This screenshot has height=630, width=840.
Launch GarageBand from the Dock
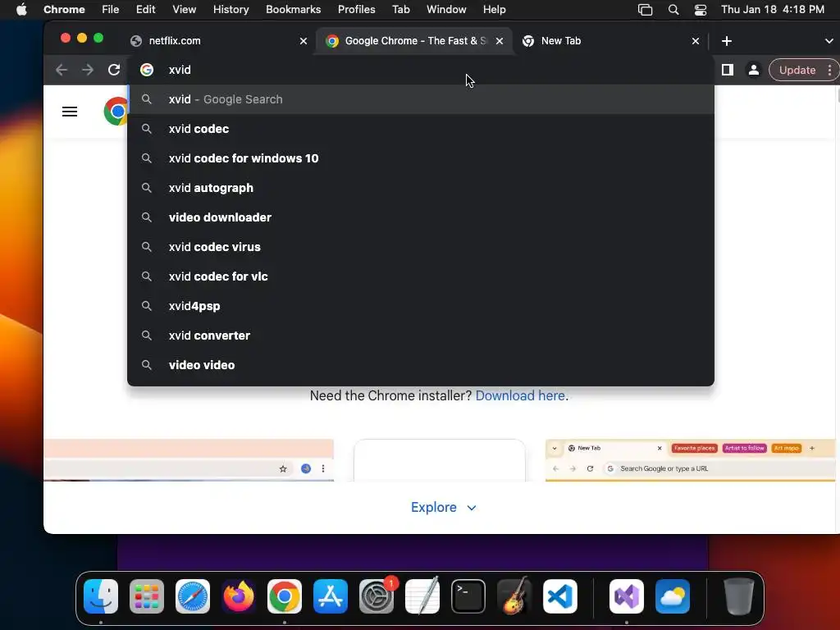pos(514,596)
